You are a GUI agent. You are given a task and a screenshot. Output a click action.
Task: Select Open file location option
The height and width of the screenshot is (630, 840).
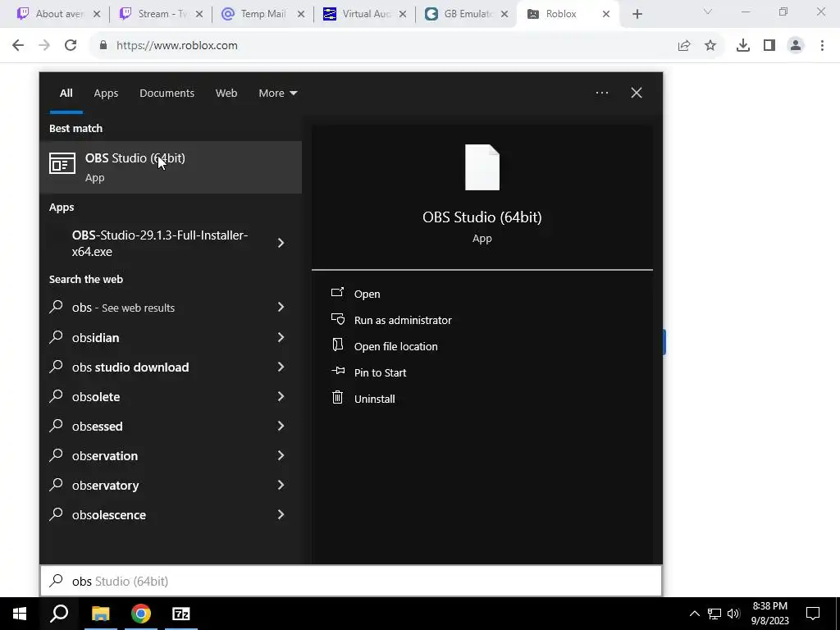pos(396,347)
